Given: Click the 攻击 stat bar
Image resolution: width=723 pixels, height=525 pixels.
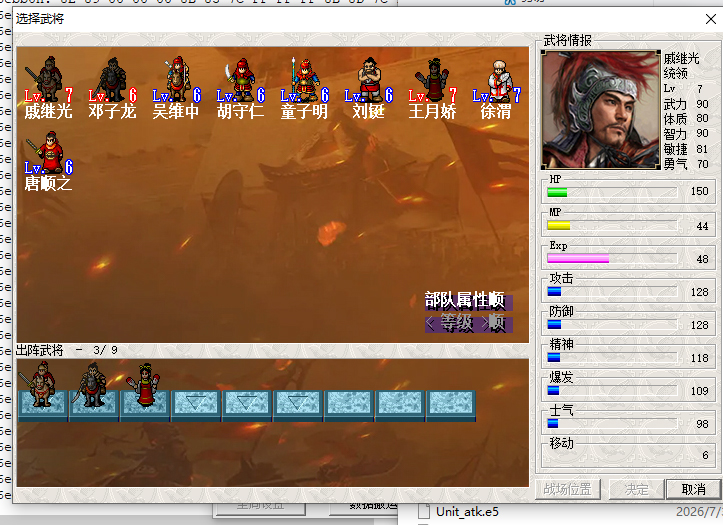Looking at the screenshot, I should pos(612,291).
